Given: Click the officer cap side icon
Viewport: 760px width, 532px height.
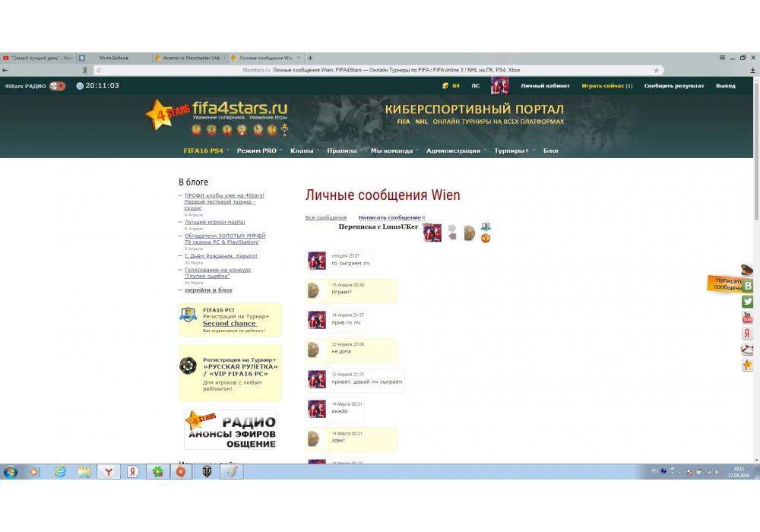Looking at the screenshot, I should pyautogui.click(x=747, y=269).
